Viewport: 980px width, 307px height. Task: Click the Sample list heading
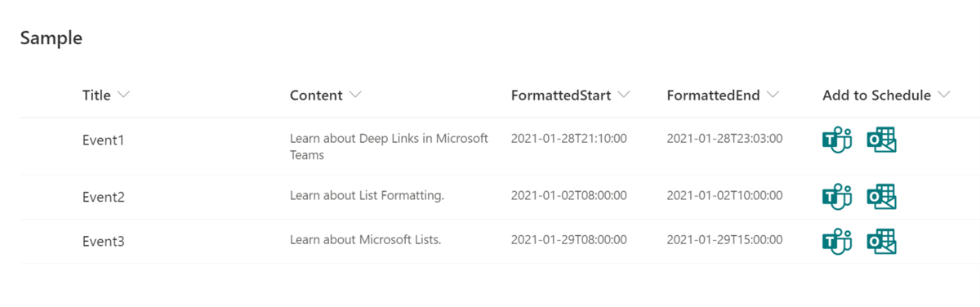51,38
